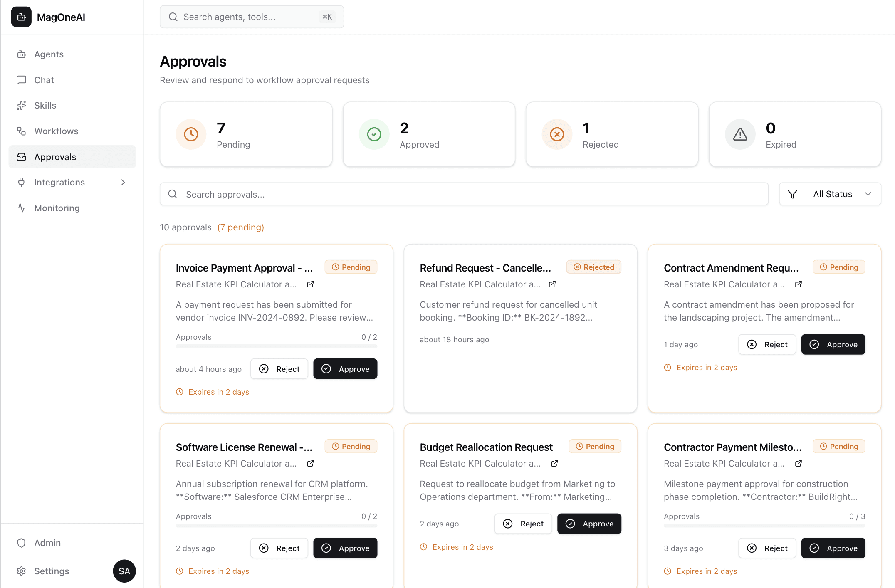Screen dimensions: 895x588
Task: Open the Skills sidebar item
Action: click(x=45, y=106)
